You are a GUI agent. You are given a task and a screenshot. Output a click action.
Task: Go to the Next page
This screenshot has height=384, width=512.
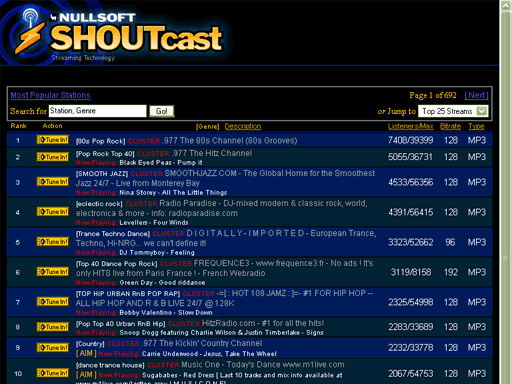tap(477, 95)
